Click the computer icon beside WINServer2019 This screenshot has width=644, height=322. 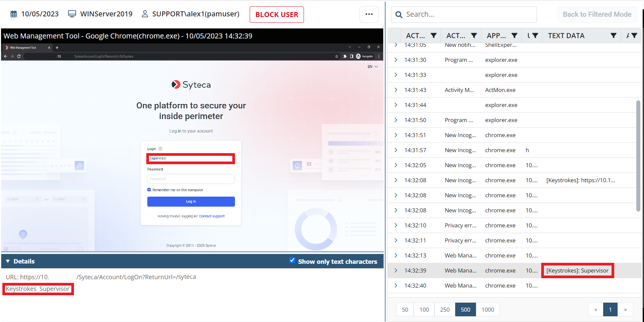tap(72, 14)
